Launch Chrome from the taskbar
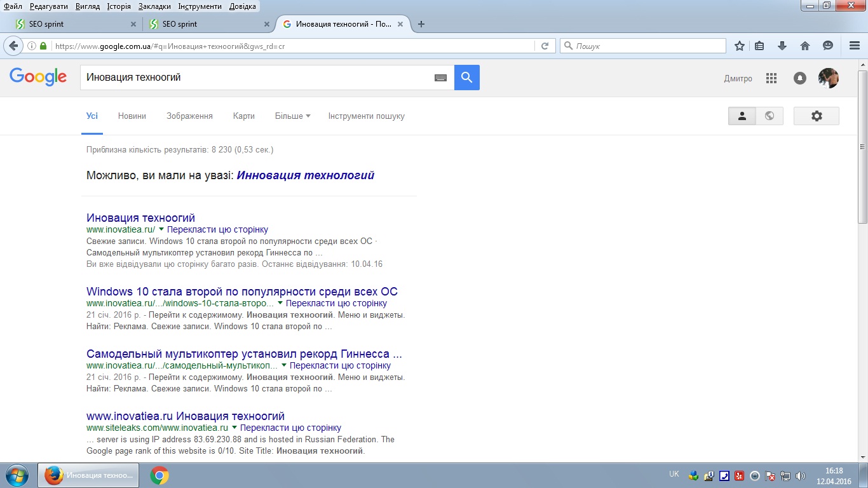The image size is (868, 488). 159,475
